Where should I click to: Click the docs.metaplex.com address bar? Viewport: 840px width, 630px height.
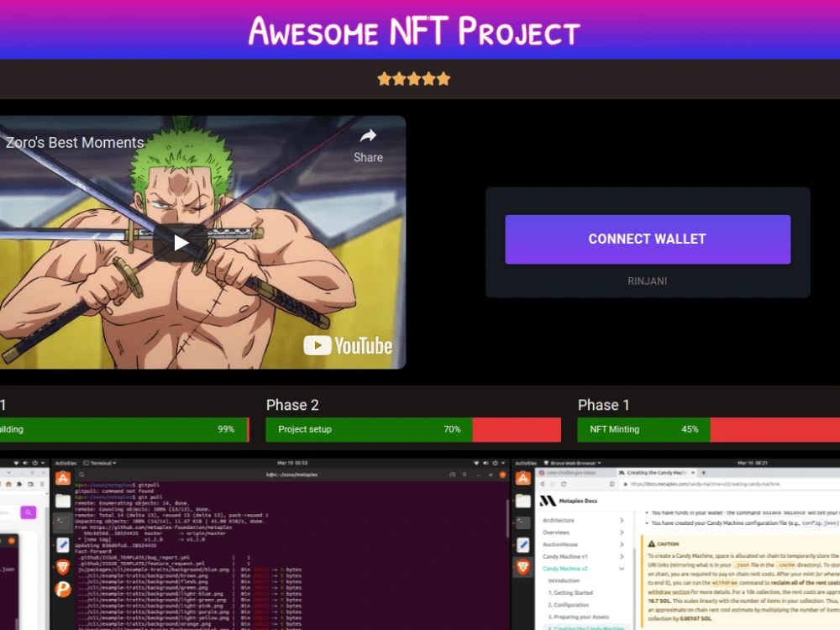(x=730, y=484)
